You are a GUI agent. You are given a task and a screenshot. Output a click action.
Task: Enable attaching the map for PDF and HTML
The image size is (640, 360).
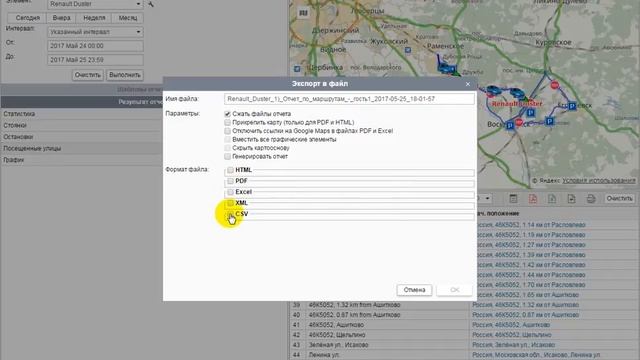point(227,122)
